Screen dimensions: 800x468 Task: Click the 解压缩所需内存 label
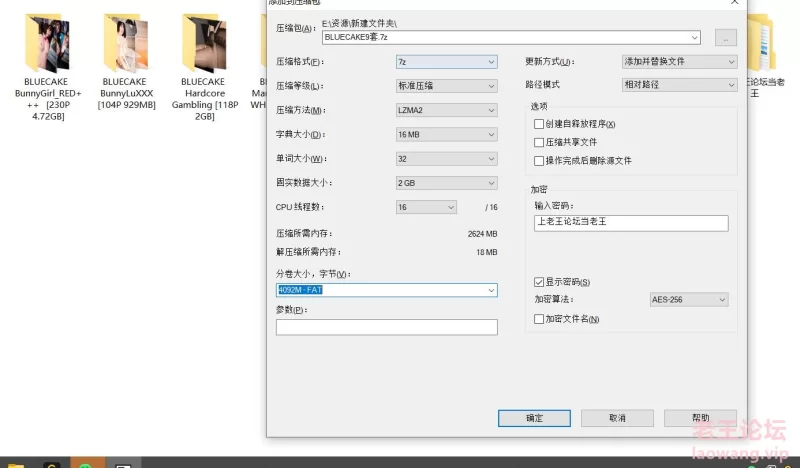[308, 252]
